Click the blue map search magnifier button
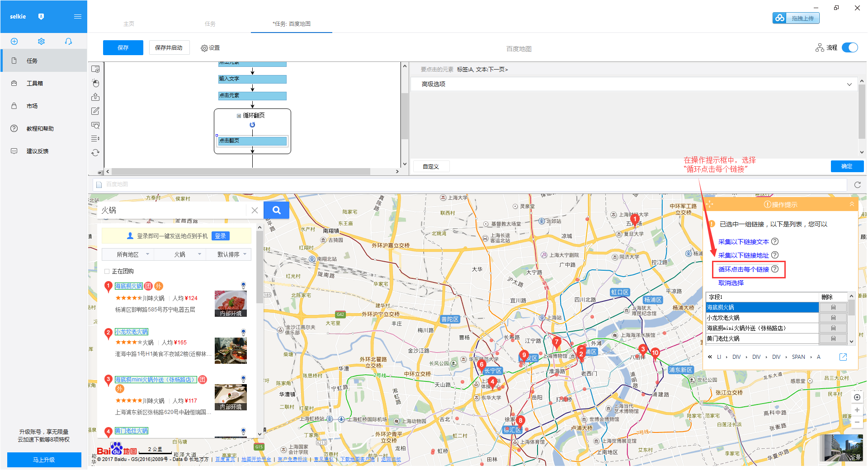 pos(277,210)
